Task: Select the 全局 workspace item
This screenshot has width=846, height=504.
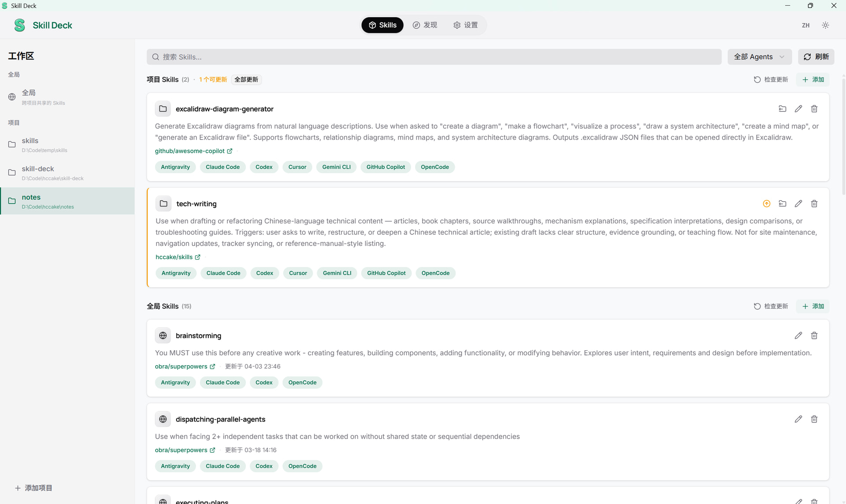Action: click(x=67, y=97)
